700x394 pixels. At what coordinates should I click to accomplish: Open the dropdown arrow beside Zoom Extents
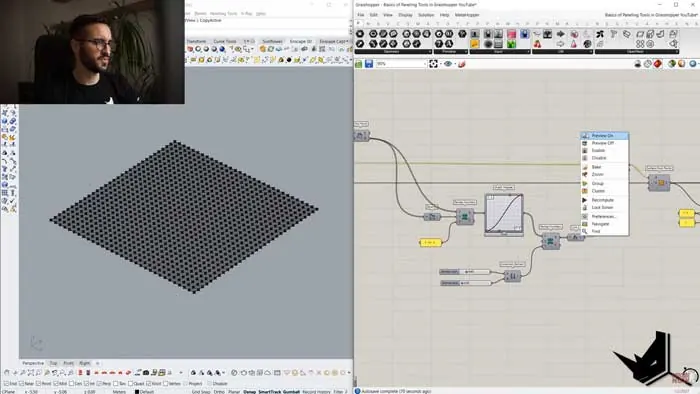coord(441,64)
